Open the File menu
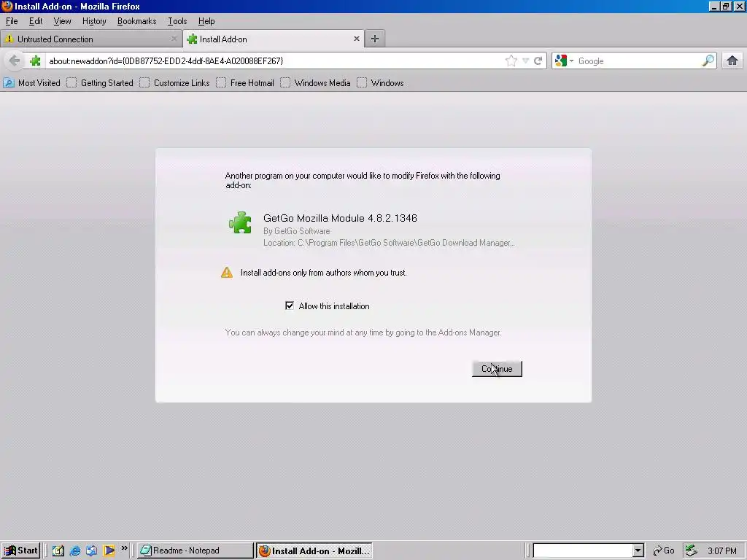Image resolution: width=747 pixels, height=560 pixels. pyautogui.click(x=12, y=21)
